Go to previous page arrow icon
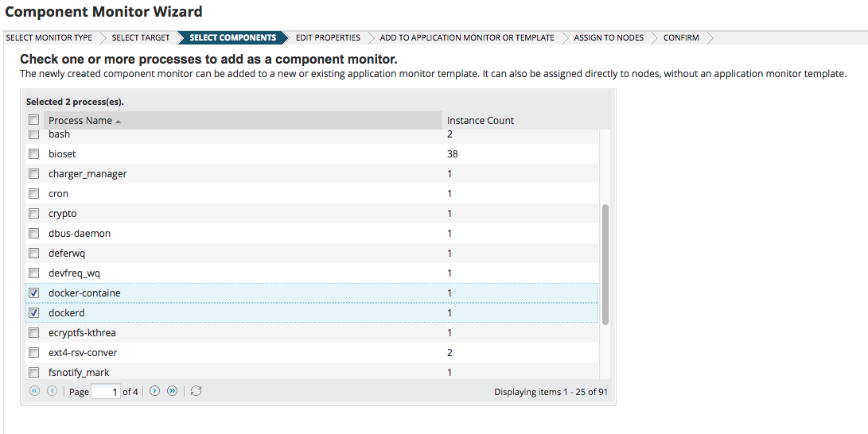The height and width of the screenshot is (434, 868). [x=52, y=391]
